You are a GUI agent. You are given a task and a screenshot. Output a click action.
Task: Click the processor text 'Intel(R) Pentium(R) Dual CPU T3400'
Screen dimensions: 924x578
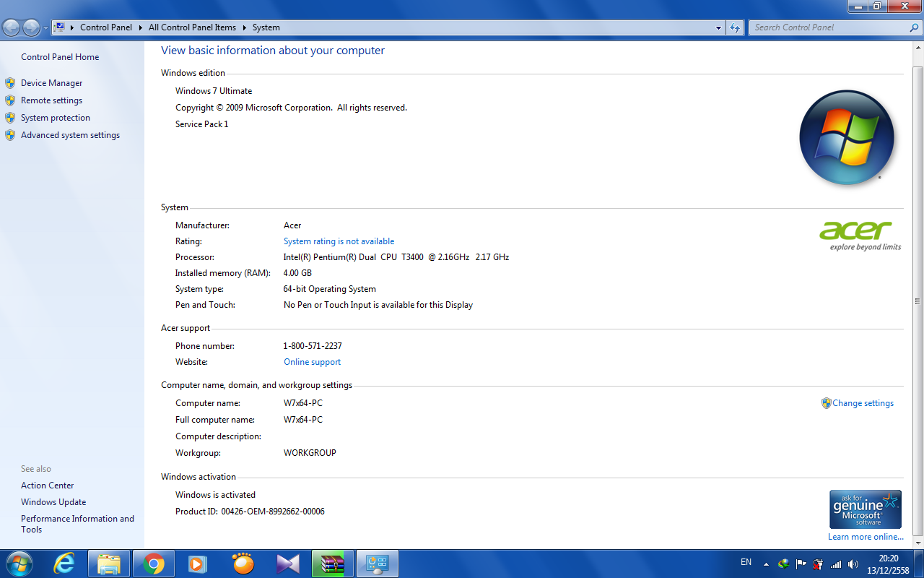(354, 257)
